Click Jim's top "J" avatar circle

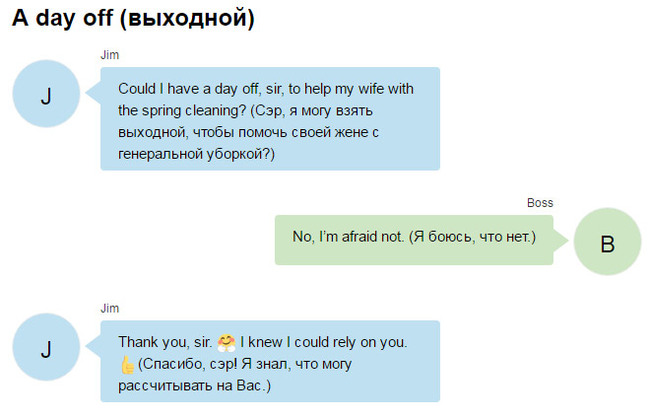tap(46, 96)
